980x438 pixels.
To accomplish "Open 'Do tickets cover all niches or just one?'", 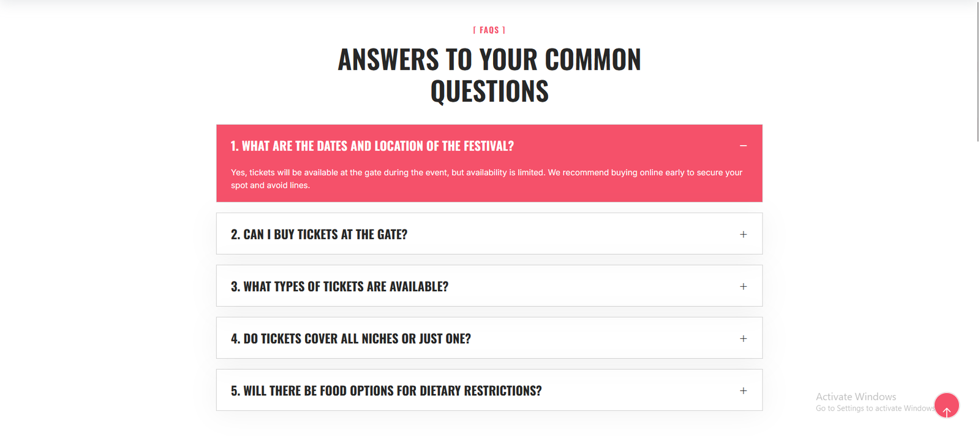I will [350, 338].
